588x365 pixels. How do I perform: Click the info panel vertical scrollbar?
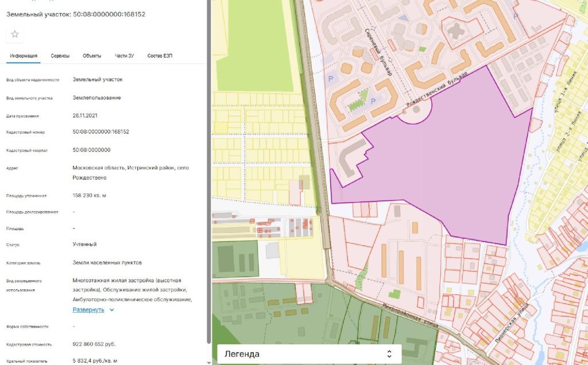[x=208, y=172]
